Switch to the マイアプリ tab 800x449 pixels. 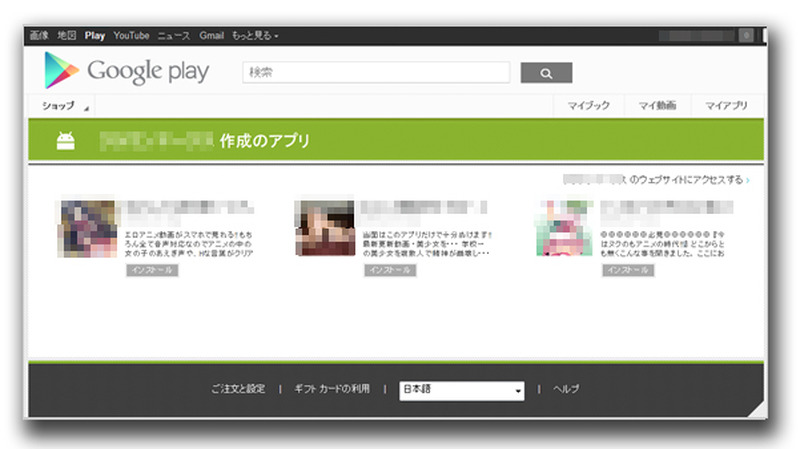727,106
